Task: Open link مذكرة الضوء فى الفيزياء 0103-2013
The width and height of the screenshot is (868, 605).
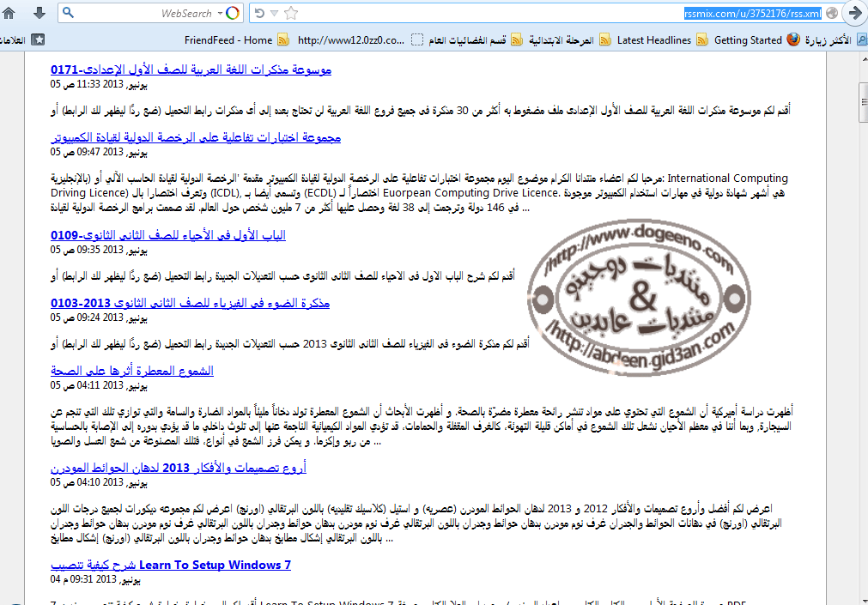Action: pos(190,303)
